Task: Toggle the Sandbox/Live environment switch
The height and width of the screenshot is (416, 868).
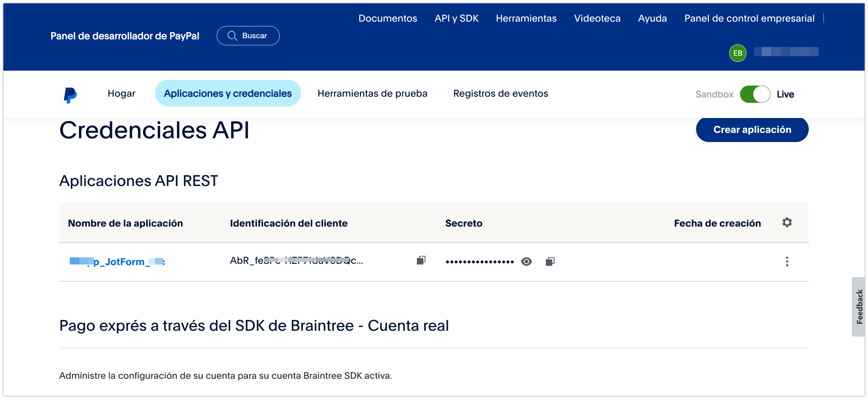Action: point(755,94)
